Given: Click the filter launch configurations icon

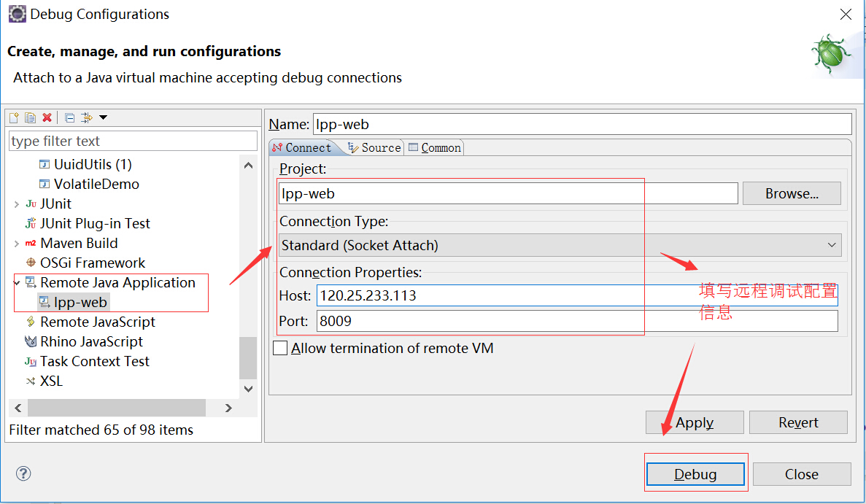Looking at the screenshot, I should pos(86,117).
